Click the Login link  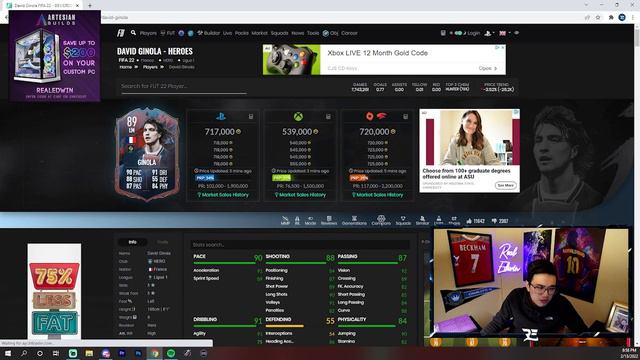point(473,33)
